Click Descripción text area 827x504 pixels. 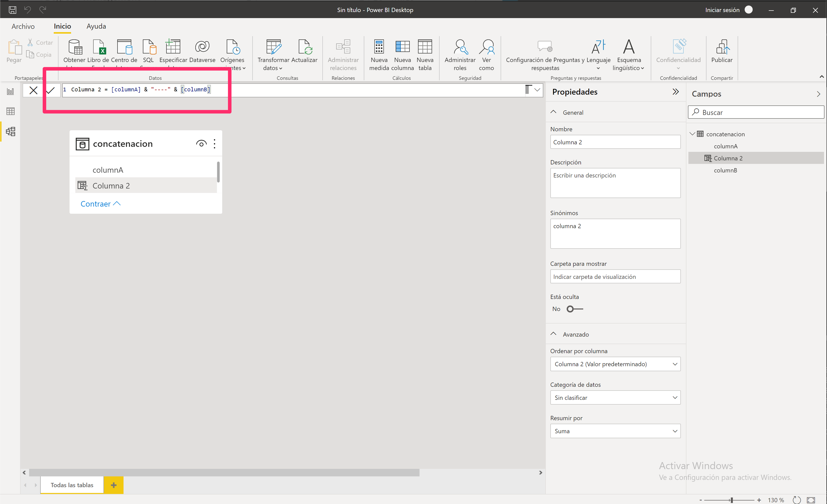click(x=615, y=183)
